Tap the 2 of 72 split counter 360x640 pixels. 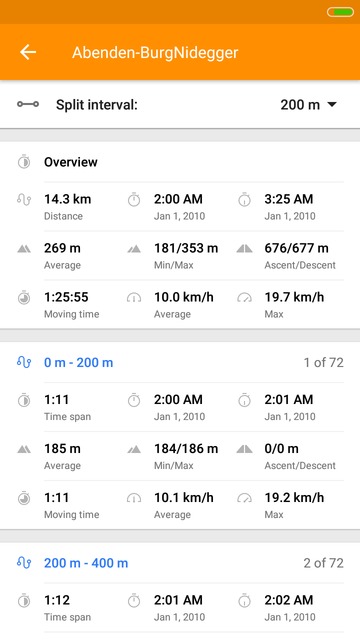323,563
